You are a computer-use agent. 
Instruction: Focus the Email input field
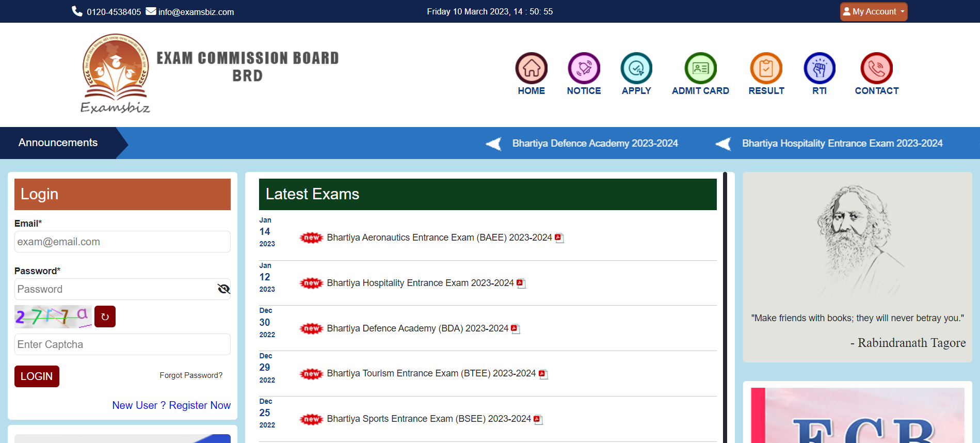pyautogui.click(x=122, y=242)
